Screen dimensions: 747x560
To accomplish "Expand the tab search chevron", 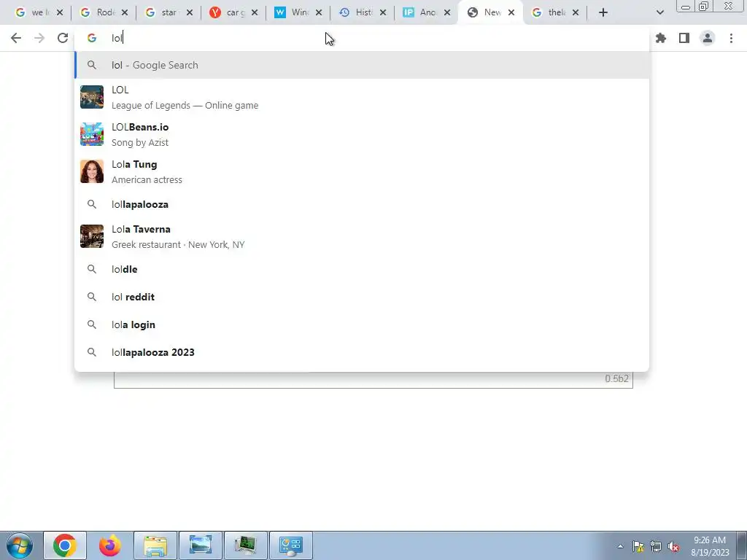I will [x=659, y=13].
